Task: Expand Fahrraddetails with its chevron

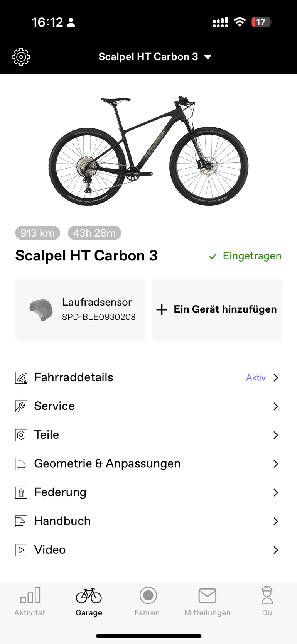Action: coord(275,378)
